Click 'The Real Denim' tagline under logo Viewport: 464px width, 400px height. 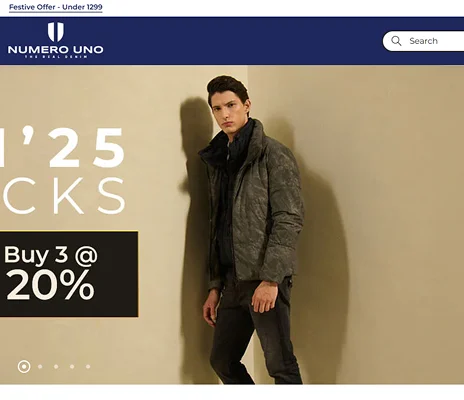pyautogui.click(x=56, y=57)
